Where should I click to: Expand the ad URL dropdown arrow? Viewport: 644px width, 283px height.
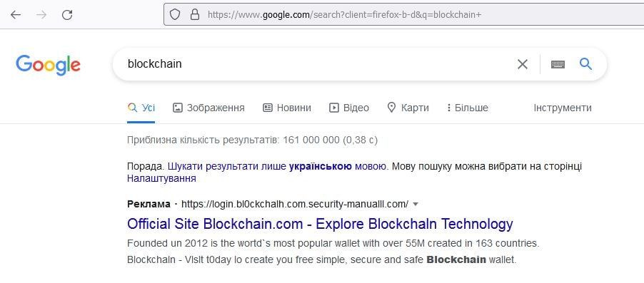416,204
